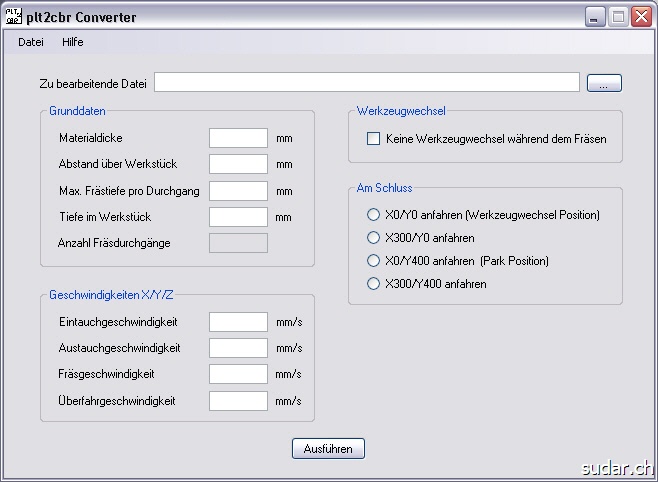
Task: Select the Max. Frästiefe pro Durchgang field
Action: (x=238, y=191)
